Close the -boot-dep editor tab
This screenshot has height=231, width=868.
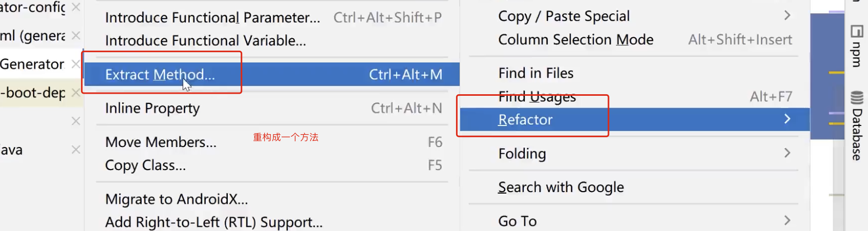pos(76,93)
